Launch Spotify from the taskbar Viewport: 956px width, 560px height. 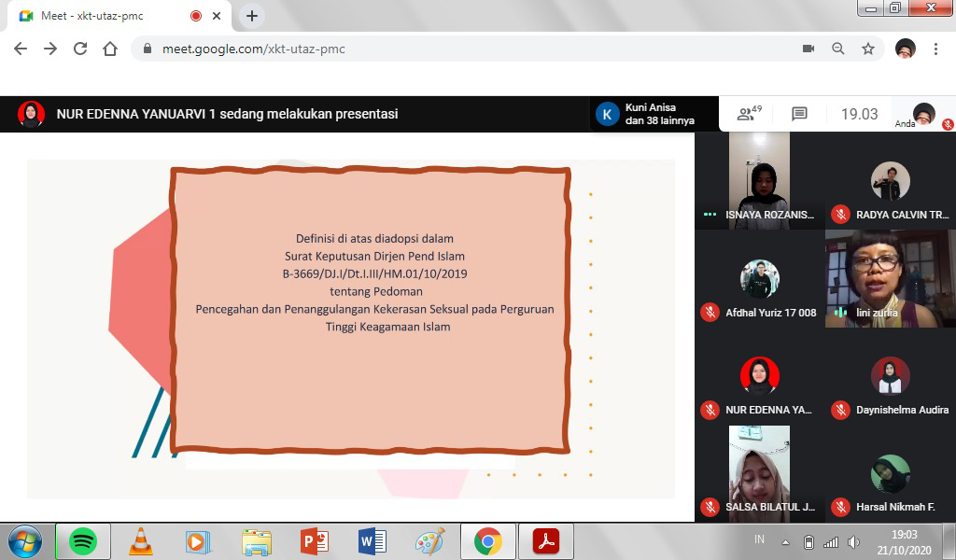click(83, 540)
